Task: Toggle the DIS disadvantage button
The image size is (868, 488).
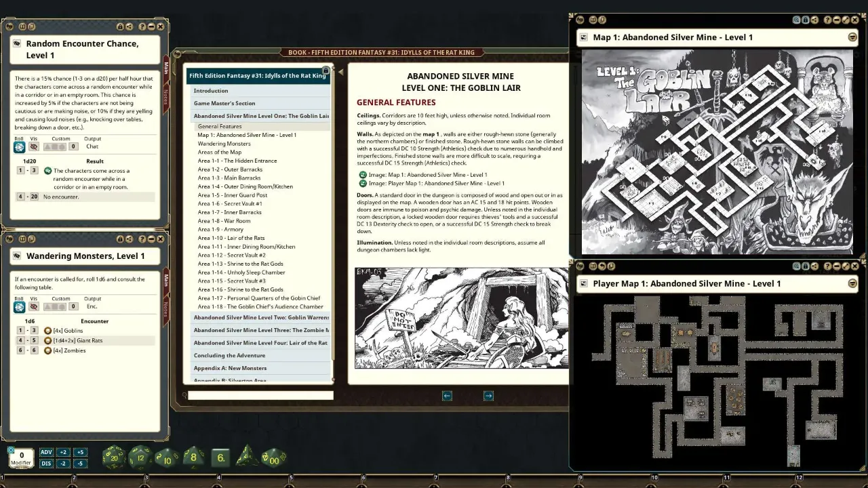Action: pyautogui.click(x=46, y=464)
